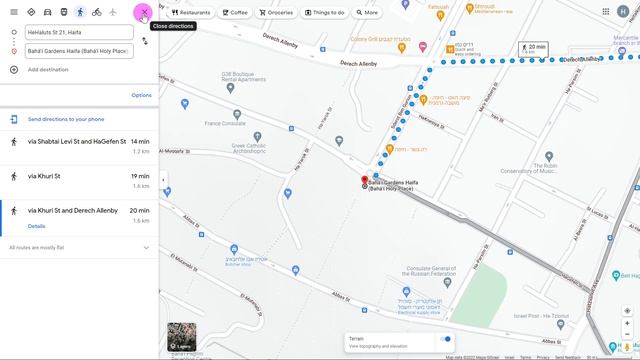Click Colony Grill restaurant marker

[402, 48]
